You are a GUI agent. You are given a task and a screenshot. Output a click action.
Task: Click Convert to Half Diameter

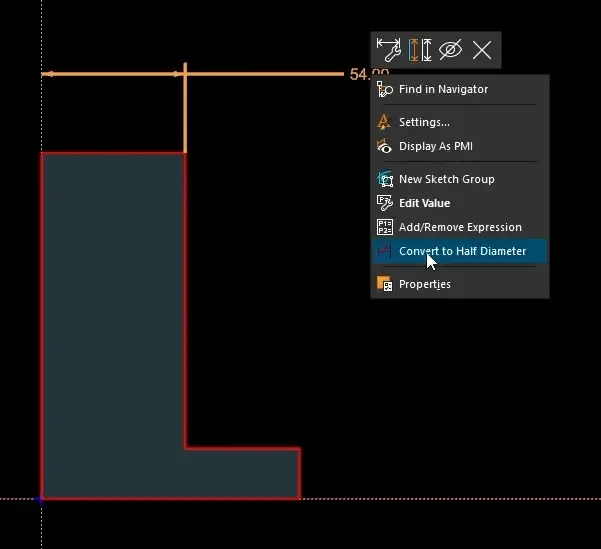[x=460, y=251]
